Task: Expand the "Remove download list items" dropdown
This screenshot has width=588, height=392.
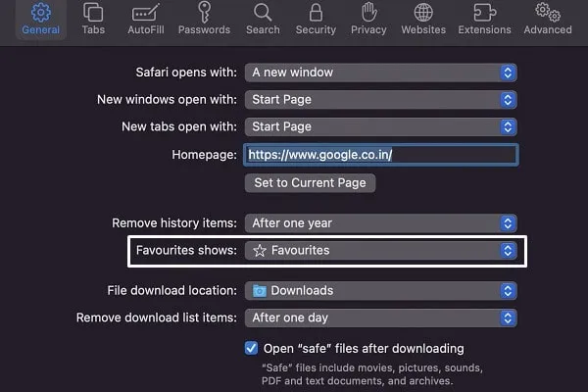Action: (x=380, y=318)
